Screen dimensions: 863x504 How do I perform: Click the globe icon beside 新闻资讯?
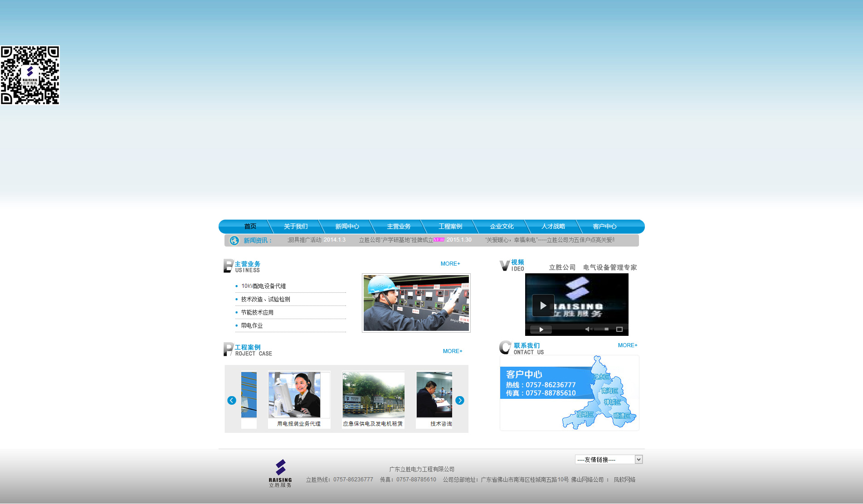[234, 241]
